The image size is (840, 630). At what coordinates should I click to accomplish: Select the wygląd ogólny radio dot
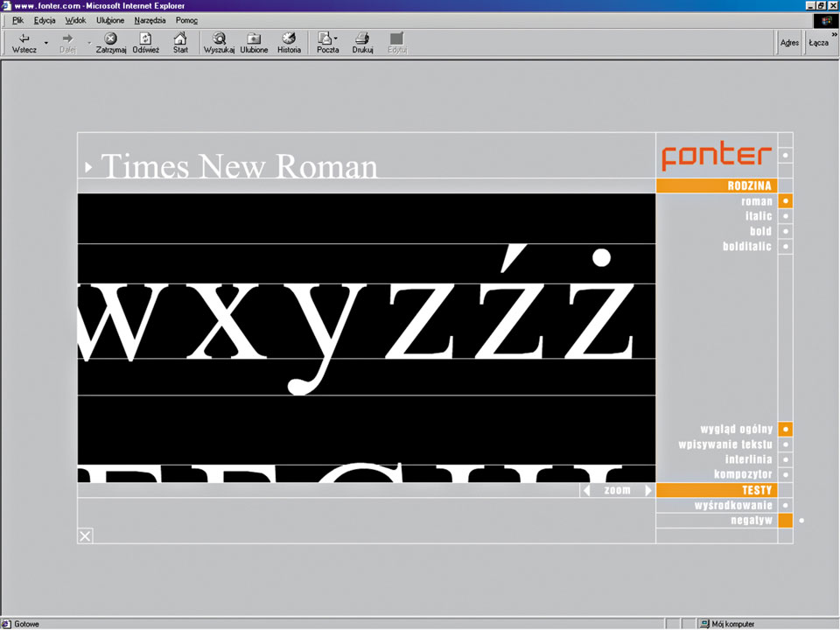click(x=786, y=429)
